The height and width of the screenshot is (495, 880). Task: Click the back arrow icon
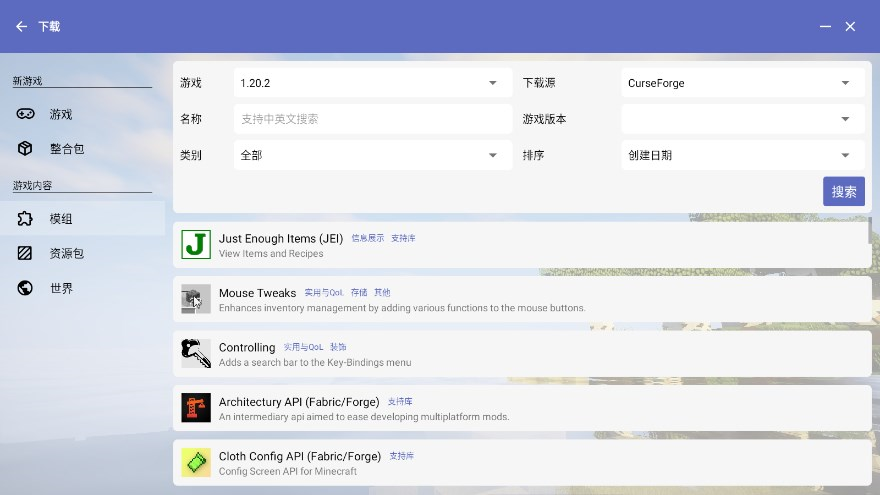22,27
